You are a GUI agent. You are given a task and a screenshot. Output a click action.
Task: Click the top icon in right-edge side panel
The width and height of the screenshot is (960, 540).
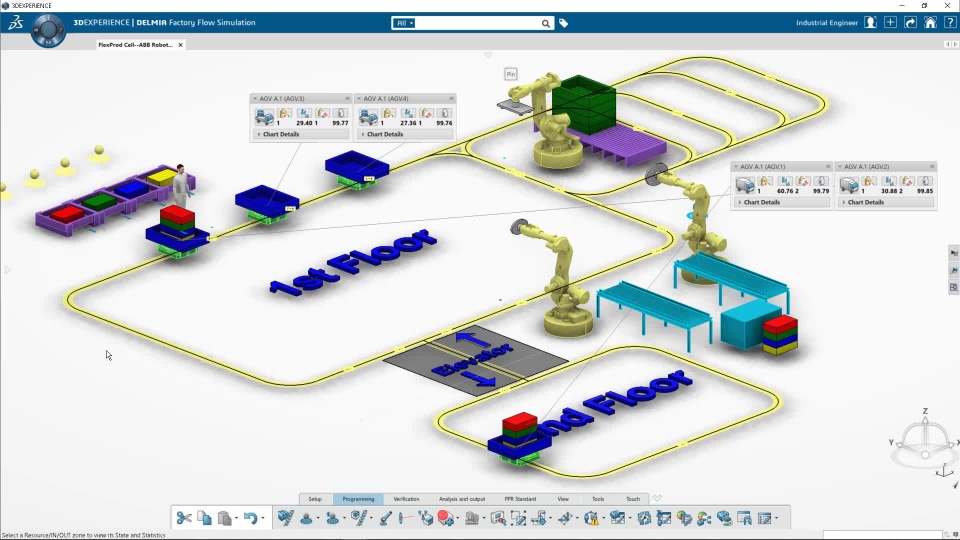(x=953, y=253)
